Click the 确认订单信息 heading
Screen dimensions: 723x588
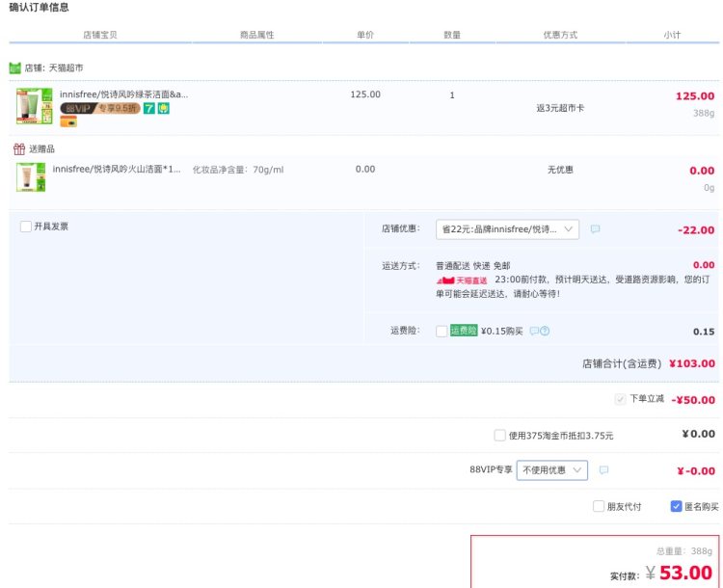pyautogui.click(x=39, y=8)
